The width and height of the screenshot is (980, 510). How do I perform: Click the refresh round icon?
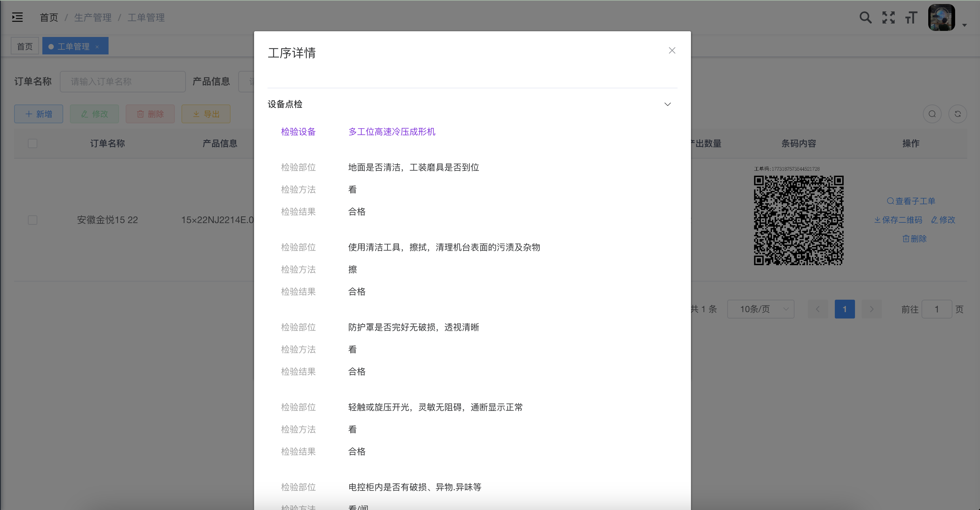[x=957, y=114]
